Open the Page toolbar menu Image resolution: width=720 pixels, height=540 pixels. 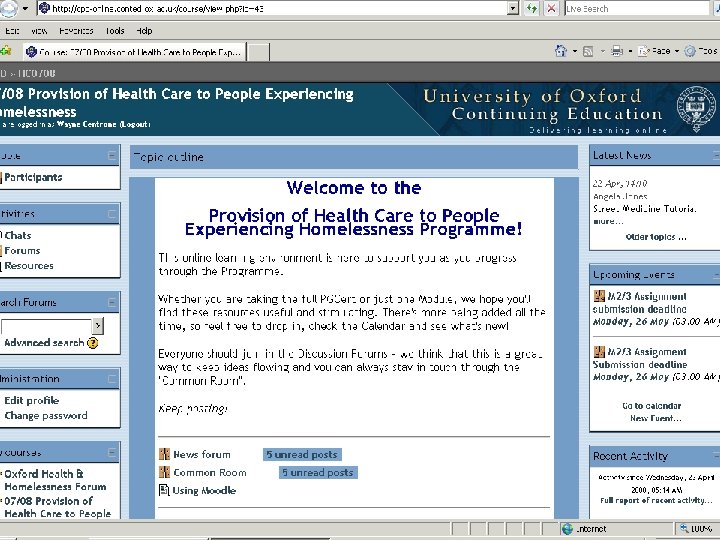tap(657, 51)
